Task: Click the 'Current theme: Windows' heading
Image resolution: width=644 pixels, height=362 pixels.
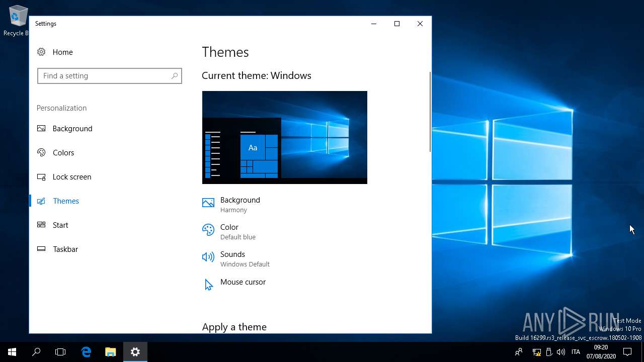Action: point(257,75)
